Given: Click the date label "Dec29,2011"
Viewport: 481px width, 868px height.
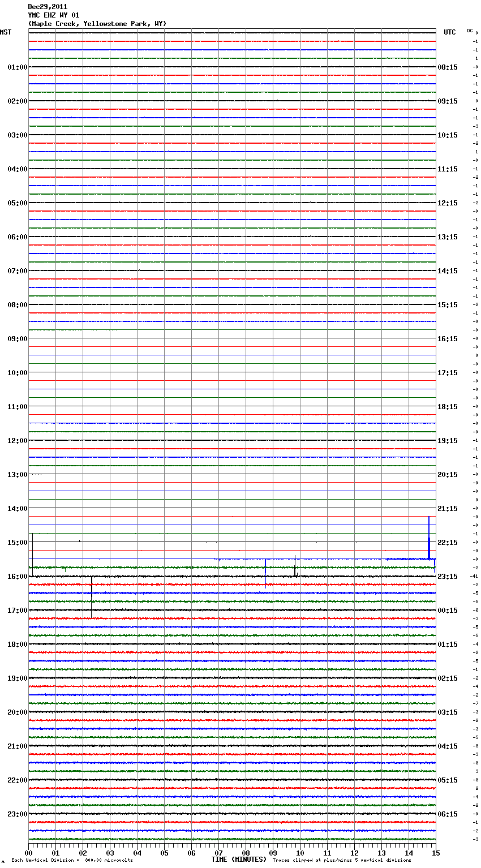Looking at the screenshot, I should 48,7.
